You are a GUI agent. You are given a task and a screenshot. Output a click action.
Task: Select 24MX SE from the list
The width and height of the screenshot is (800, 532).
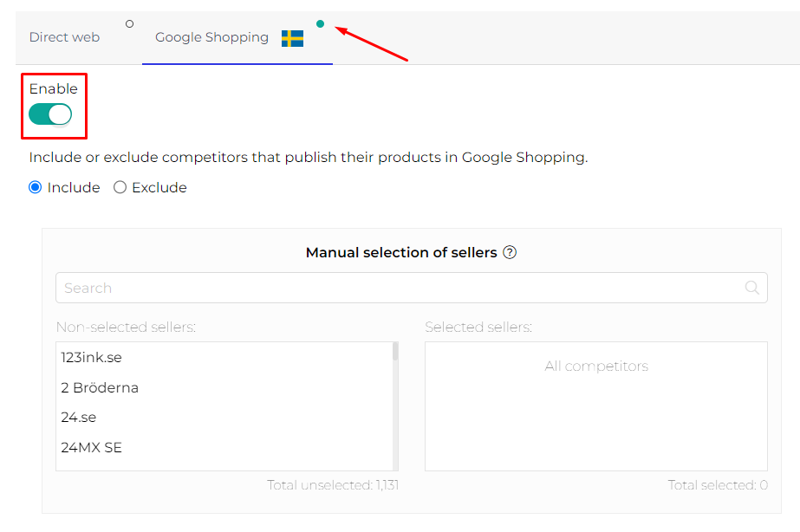tap(91, 447)
